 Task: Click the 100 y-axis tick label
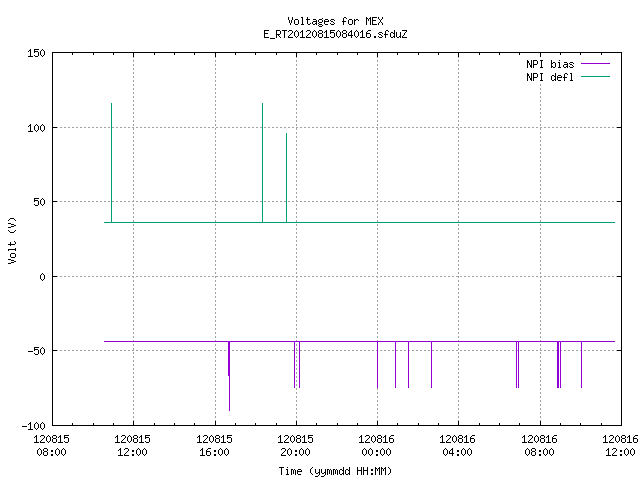click(x=36, y=128)
